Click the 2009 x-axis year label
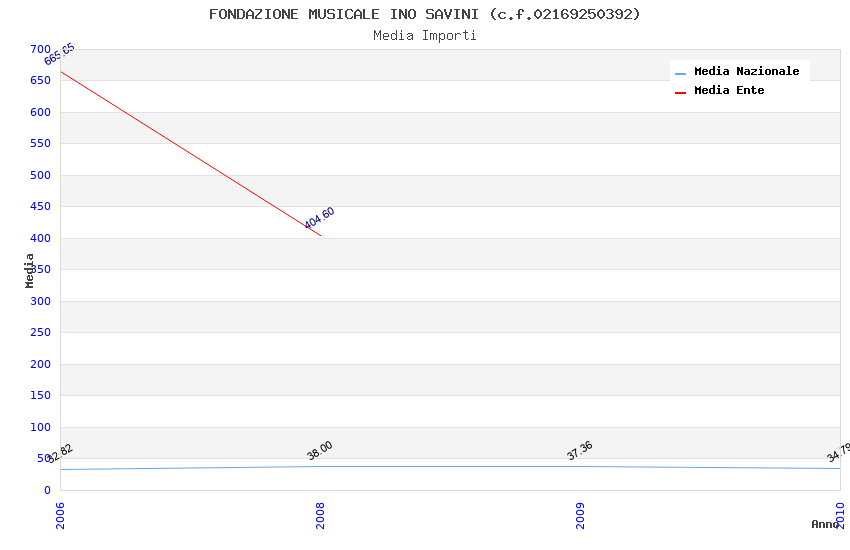Viewport: 850px width, 550px height. tap(580, 515)
